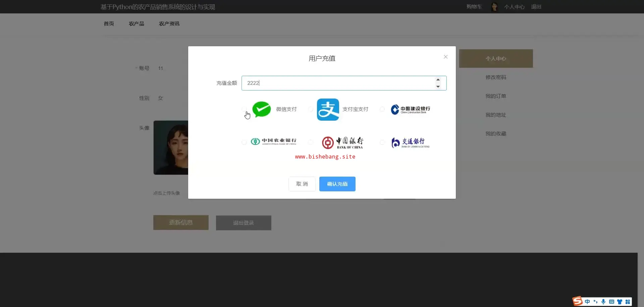Viewport: 644px width, 307px height.
Task: Click the China Construction Bank logo
Action: tap(410, 109)
